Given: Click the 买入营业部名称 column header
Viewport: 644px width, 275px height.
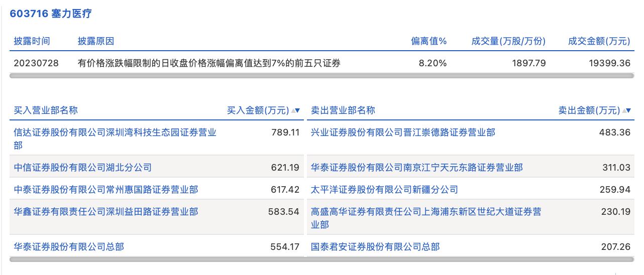Looking at the screenshot, I should pos(46,110).
